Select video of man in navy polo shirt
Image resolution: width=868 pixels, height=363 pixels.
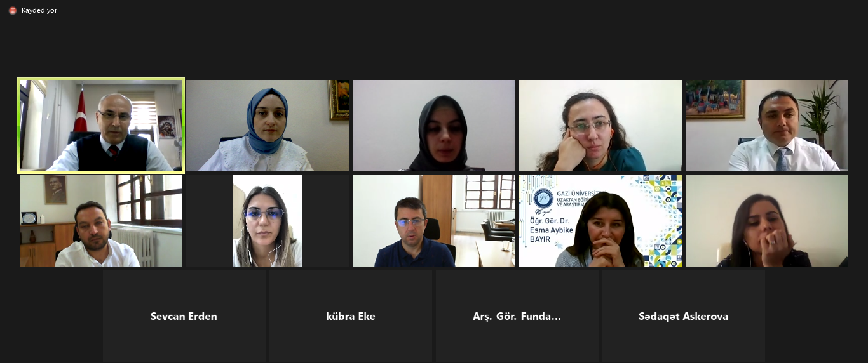tap(434, 221)
